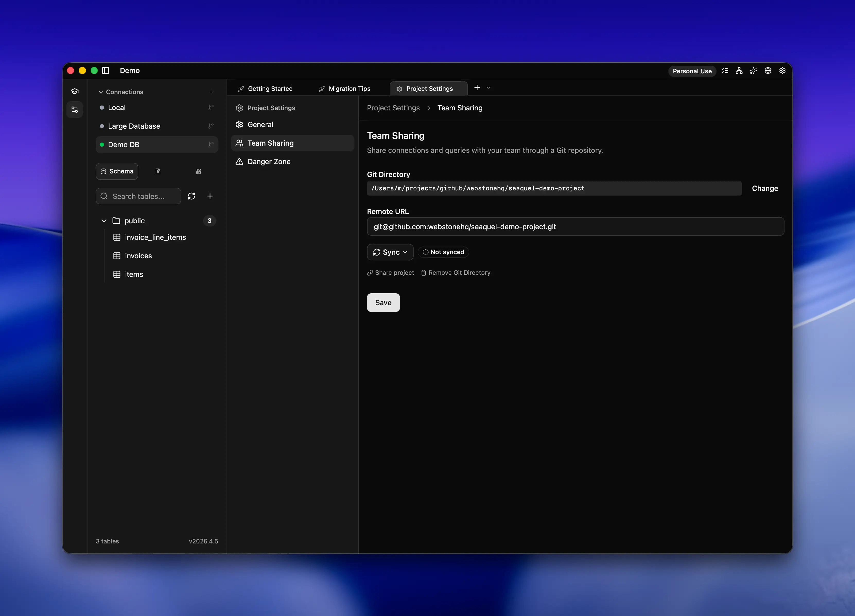Click the Save button

[383, 303]
